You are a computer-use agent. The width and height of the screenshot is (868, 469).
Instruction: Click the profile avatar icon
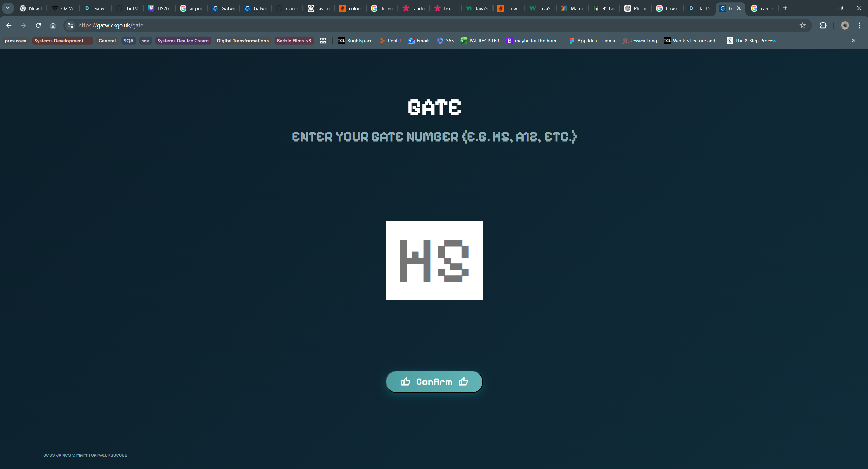[x=845, y=25]
